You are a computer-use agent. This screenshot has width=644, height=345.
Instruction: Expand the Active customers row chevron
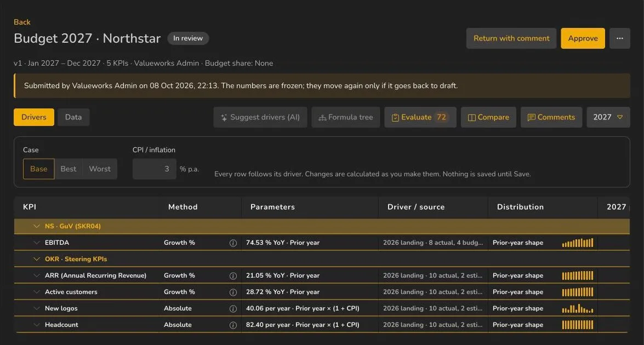(37, 292)
